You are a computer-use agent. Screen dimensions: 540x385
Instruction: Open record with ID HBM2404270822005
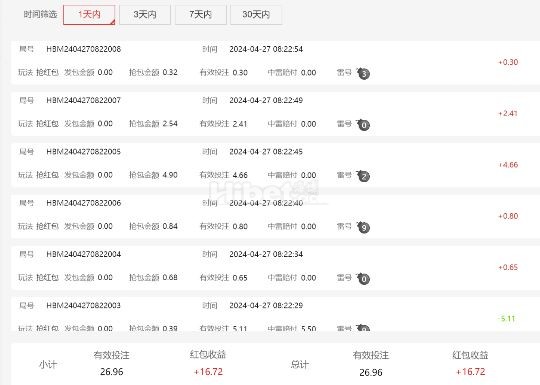[x=84, y=152]
